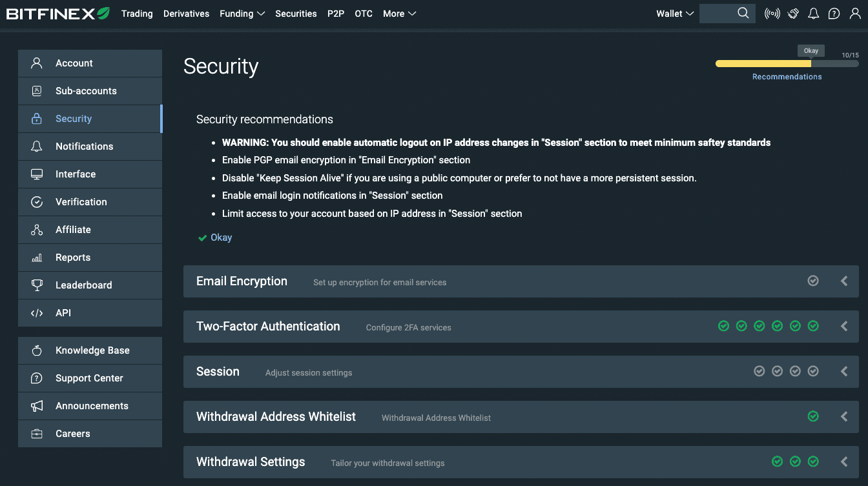Viewport: 868px width, 486px height.
Task: Open the user profile icon in header
Action: tap(854, 14)
